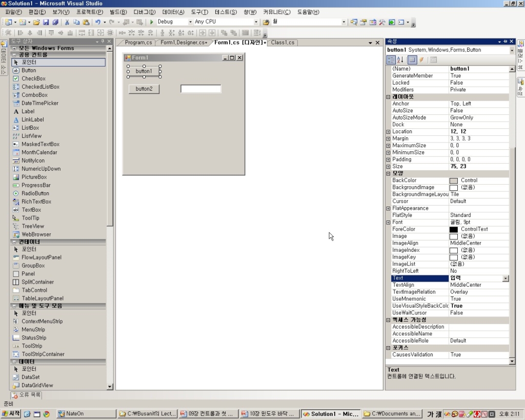
Task: Open the button1 object selector dropdown
Action: (x=512, y=50)
